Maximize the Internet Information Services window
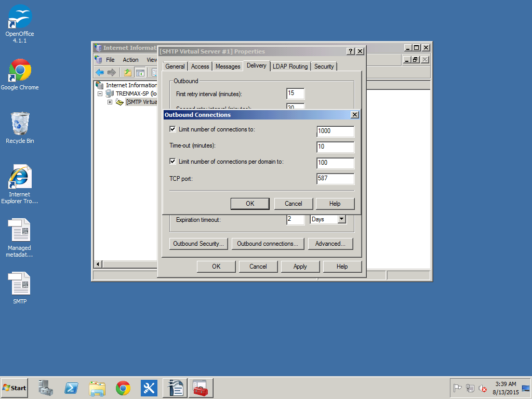 pos(417,48)
